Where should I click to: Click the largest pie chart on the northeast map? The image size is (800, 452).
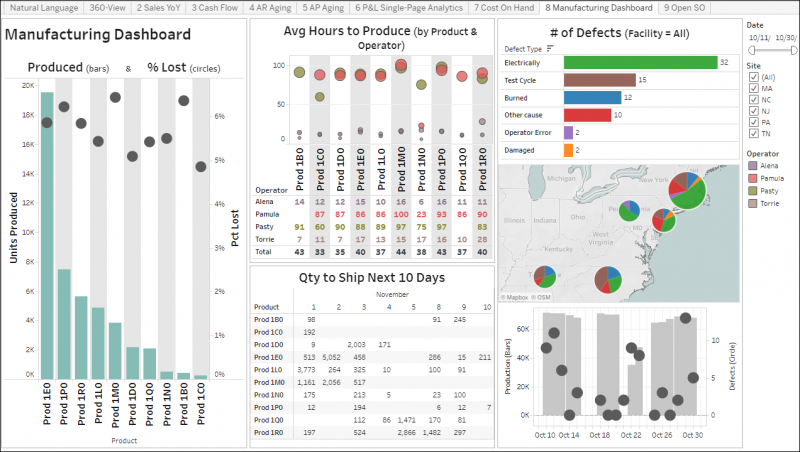(x=687, y=191)
